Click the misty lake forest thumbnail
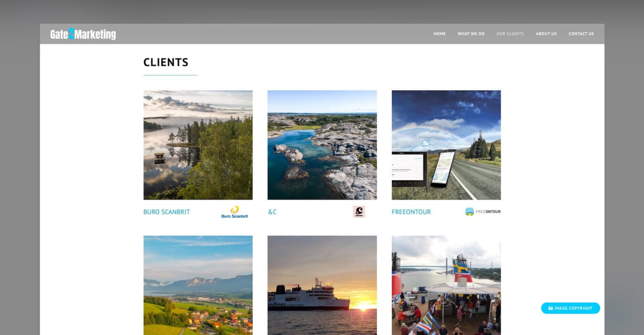Screen dimensions: 644x335 [x=198, y=145]
